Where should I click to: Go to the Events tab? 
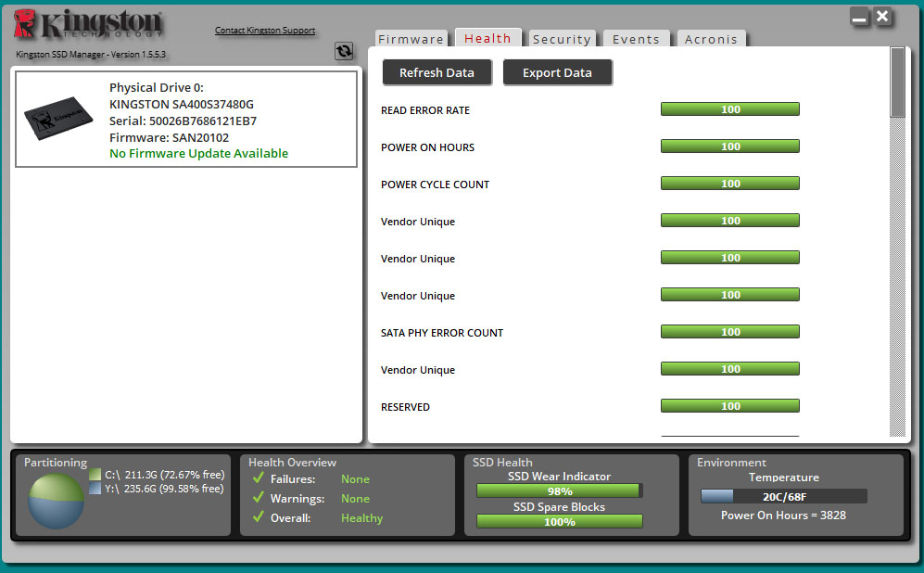click(636, 39)
